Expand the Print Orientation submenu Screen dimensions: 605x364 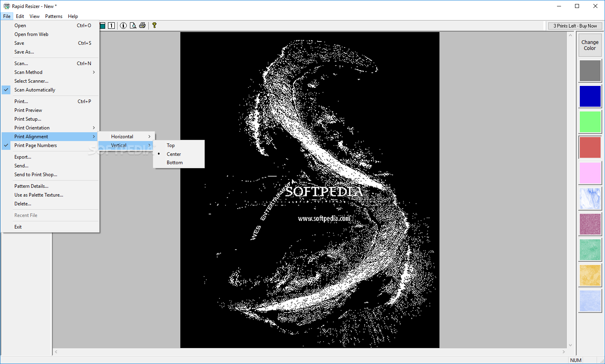50,128
